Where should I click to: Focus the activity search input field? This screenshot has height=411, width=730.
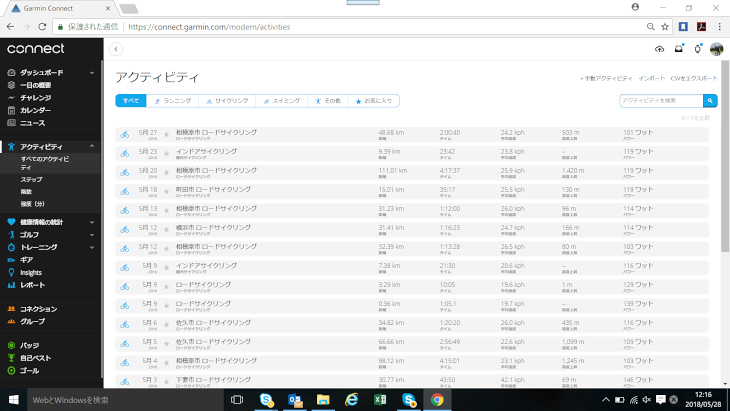[x=661, y=101]
